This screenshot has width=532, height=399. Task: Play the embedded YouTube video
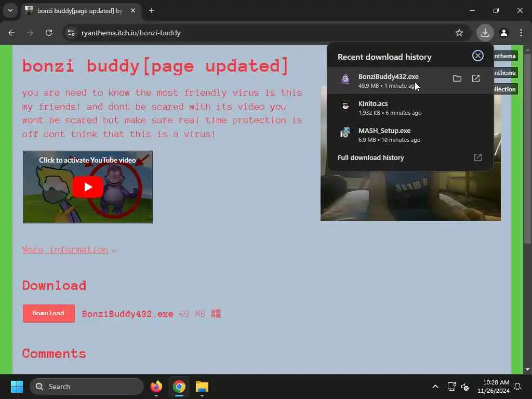click(87, 187)
